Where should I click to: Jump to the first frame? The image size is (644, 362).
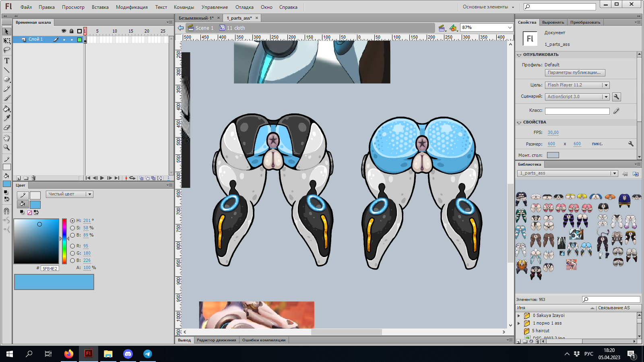click(x=88, y=178)
